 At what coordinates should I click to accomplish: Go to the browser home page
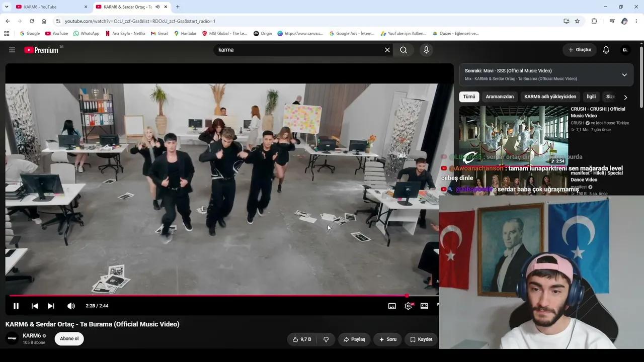click(x=44, y=21)
